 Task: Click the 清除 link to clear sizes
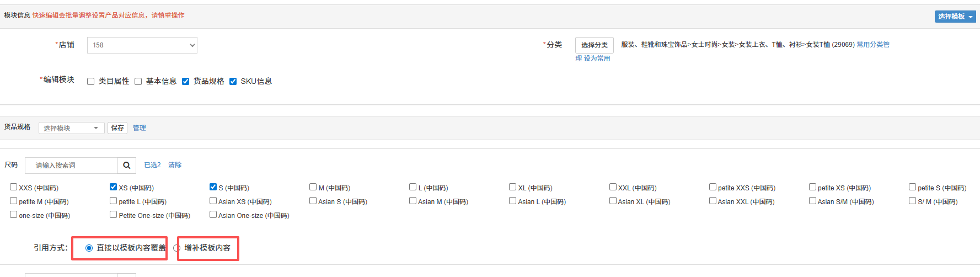tap(175, 165)
